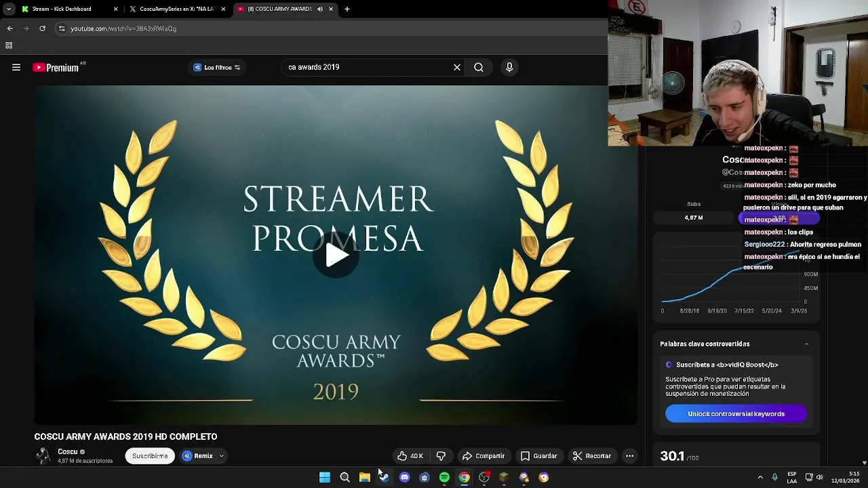Go to the YouTube Premium home logo

point(56,67)
